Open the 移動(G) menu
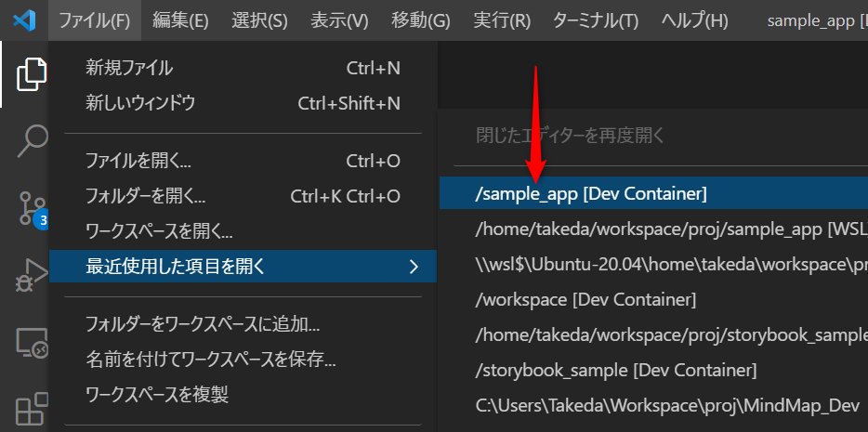 click(x=421, y=21)
